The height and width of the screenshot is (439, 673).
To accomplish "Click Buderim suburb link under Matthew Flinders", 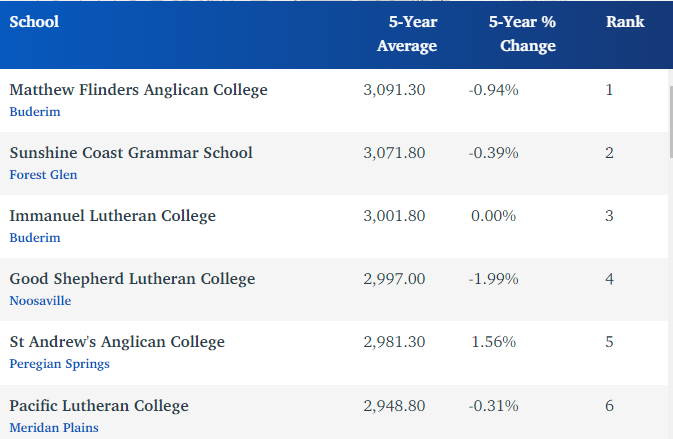I will tap(35, 112).
